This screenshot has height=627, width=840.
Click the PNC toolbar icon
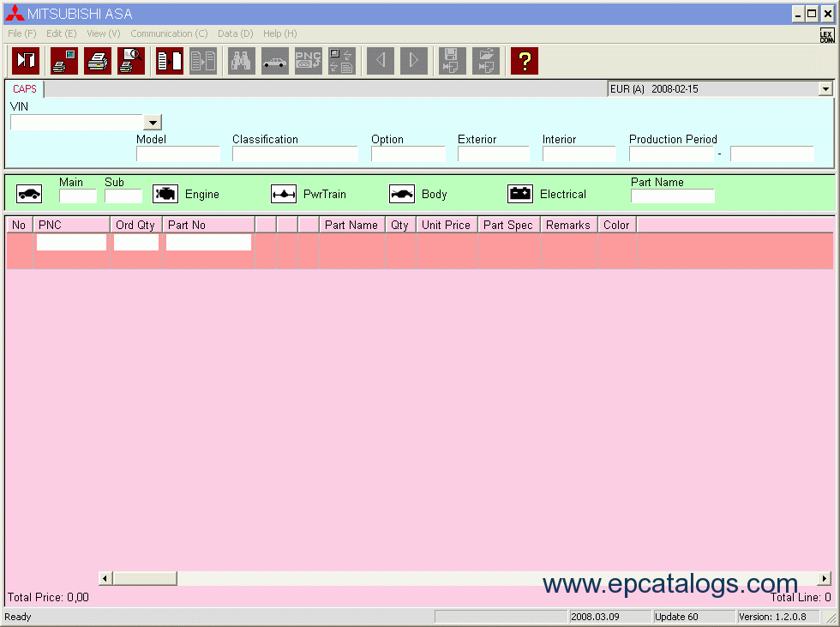click(309, 61)
